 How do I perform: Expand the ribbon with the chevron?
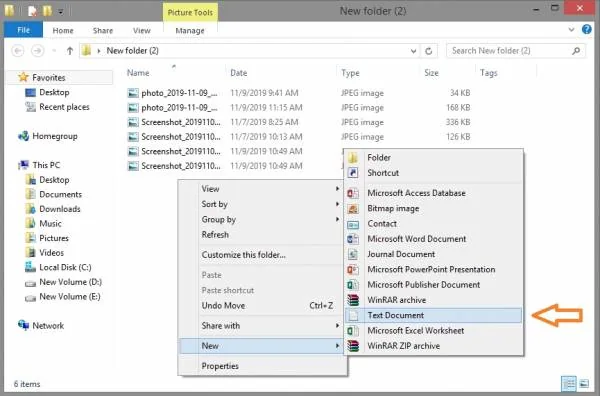coord(571,29)
